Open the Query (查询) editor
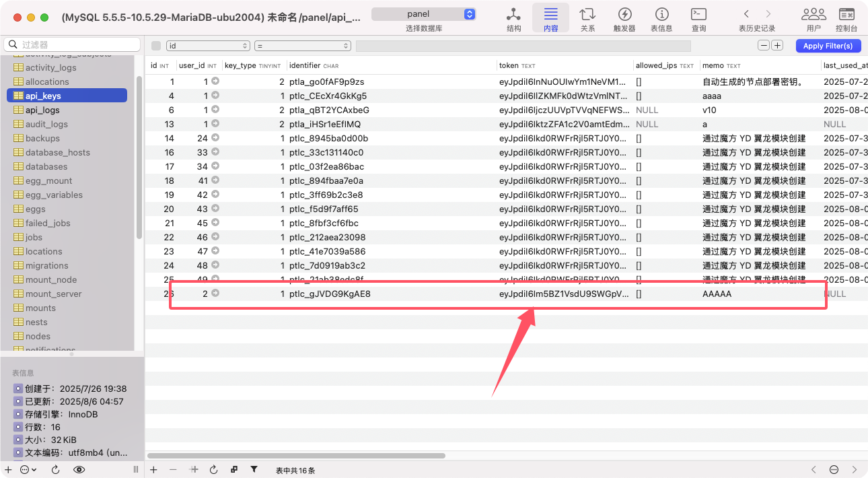Image resolution: width=868 pixels, height=478 pixels. tap(698, 18)
